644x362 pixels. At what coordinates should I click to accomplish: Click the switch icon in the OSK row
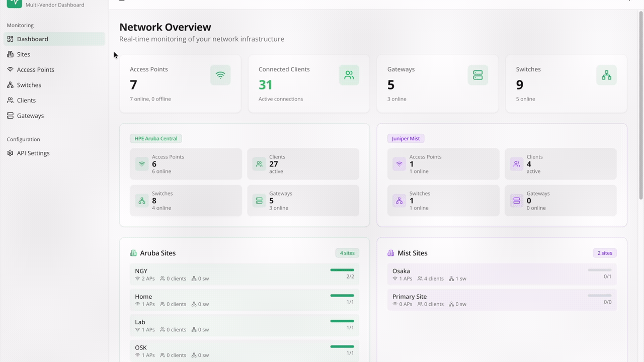pos(194,355)
